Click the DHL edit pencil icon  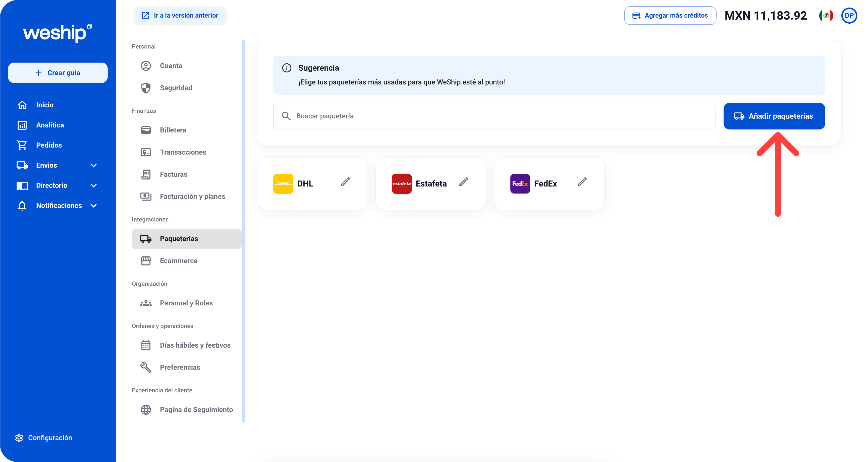coord(345,182)
